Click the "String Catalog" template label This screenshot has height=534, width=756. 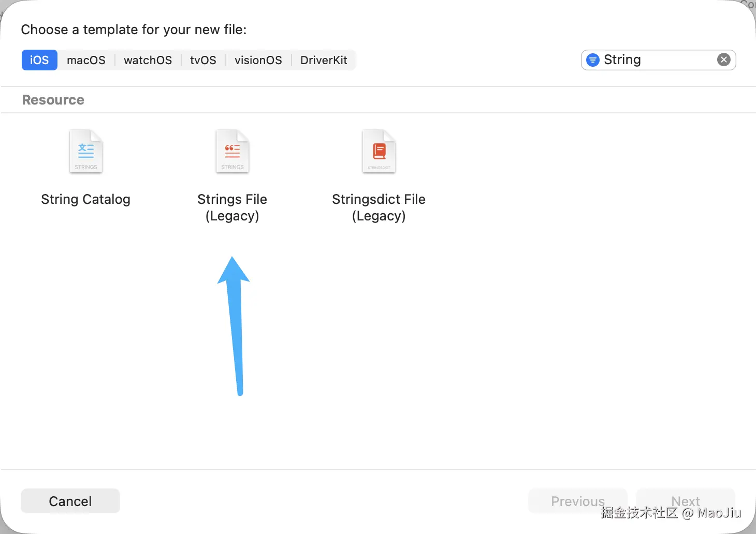(86, 199)
